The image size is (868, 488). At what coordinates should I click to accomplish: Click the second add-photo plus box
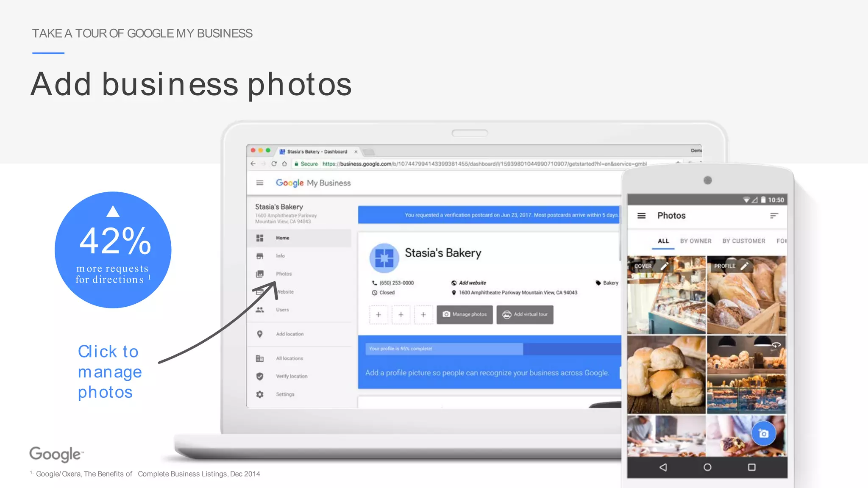pyautogui.click(x=401, y=314)
